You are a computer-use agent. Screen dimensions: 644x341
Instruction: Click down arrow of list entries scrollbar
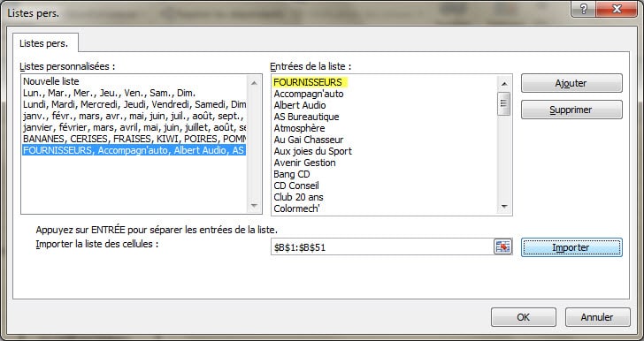[504, 207]
